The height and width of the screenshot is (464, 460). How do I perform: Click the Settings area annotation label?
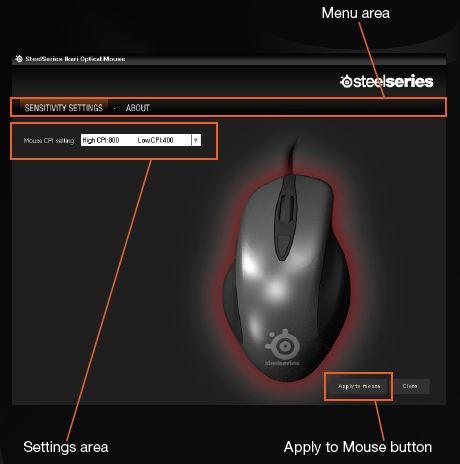pyautogui.click(x=66, y=447)
